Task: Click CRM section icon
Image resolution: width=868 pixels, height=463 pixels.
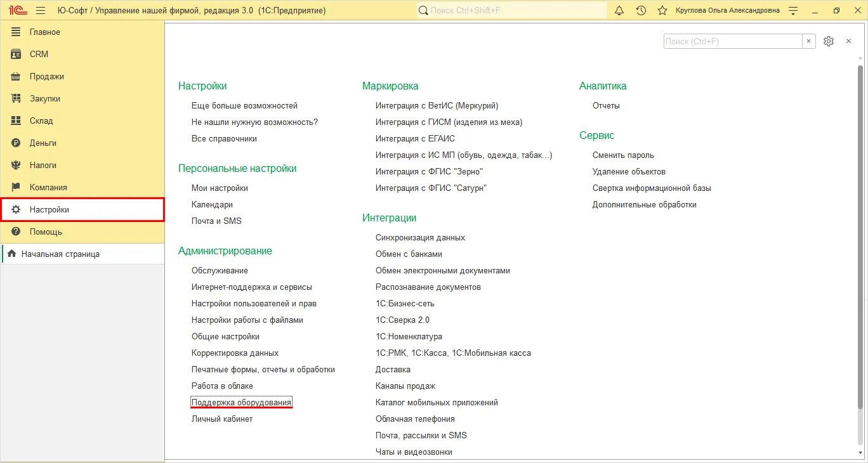Action: point(16,54)
